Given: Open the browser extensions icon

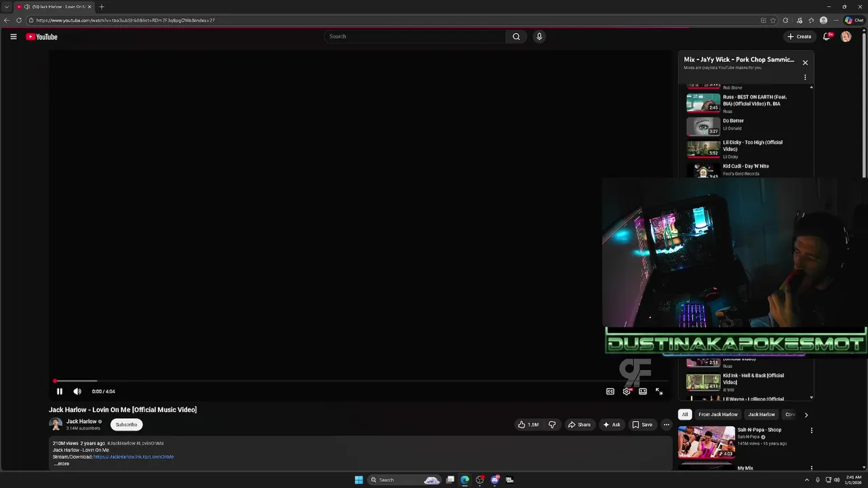Looking at the screenshot, I should click(785, 20).
